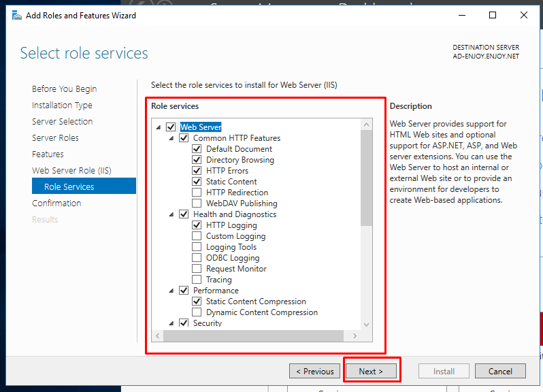Uncheck the HTTP Errors checkbox

tap(197, 171)
